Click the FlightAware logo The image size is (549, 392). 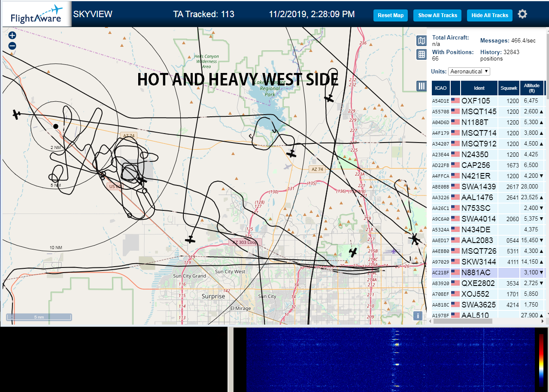pos(36,14)
